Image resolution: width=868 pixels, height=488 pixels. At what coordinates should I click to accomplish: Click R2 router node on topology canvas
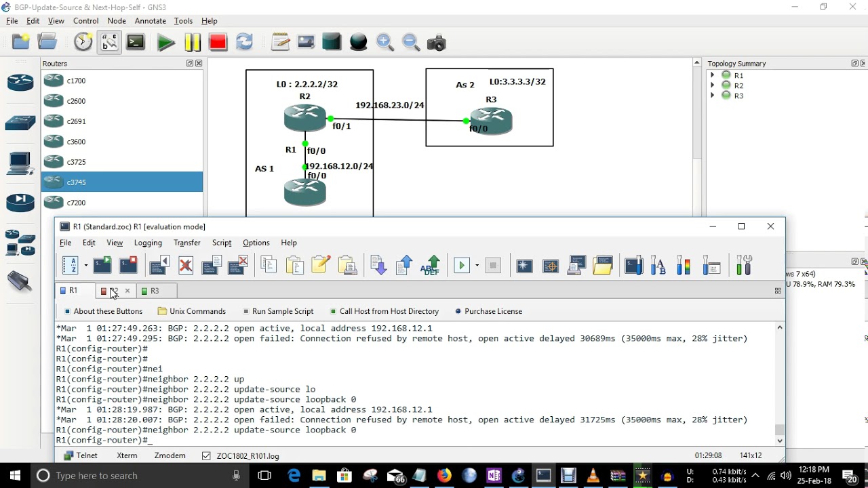(305, 119)
